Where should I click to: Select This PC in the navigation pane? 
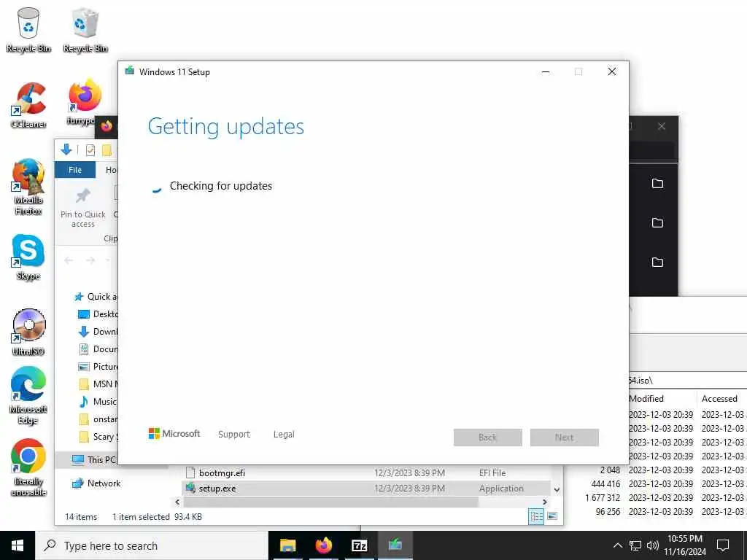tap(94, 459)
